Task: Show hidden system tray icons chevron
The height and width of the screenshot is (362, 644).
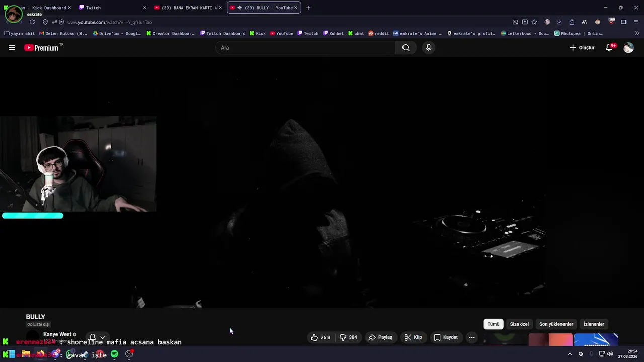Action: 570,354
